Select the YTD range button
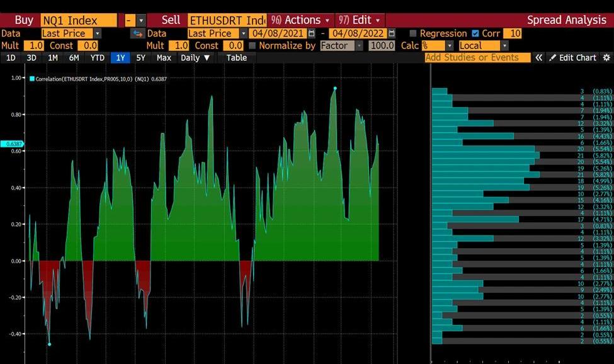Viewport: 614px width, 364px height. pos(98,57)
